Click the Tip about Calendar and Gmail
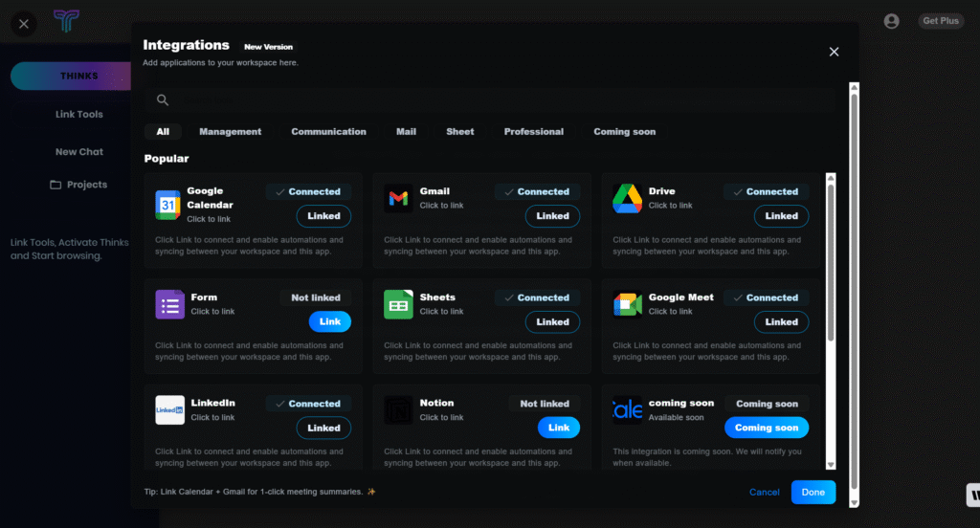 (259, 492)
